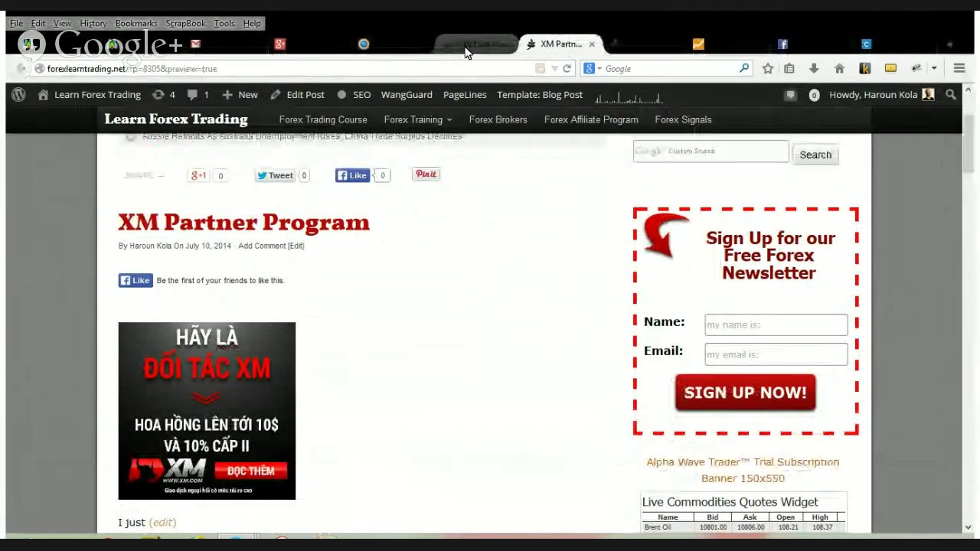Open the Haroun Kola author link

point(150,246)
